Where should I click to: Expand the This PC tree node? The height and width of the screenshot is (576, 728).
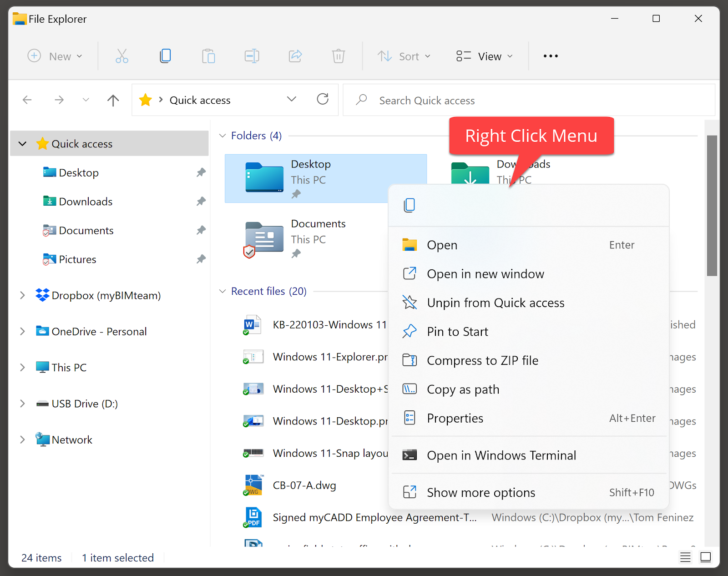[22, 367]
